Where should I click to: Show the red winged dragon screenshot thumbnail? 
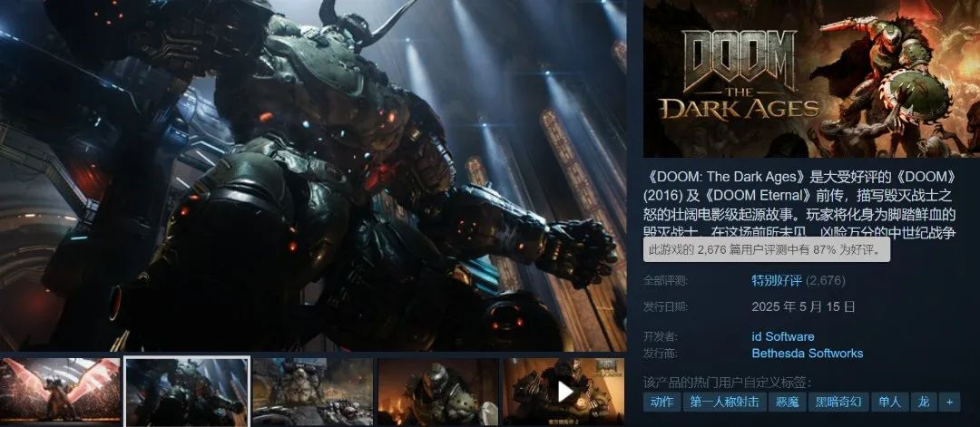pyautogui.click(x=60, y=390)
